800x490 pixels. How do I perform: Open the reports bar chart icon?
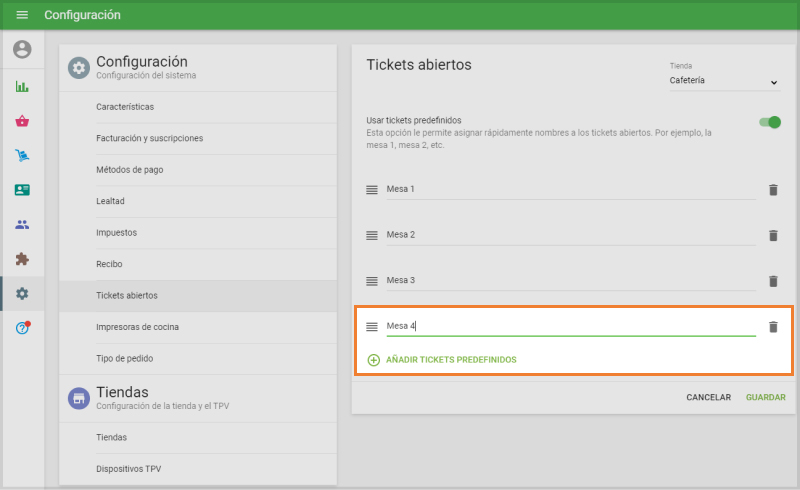tap(22, 87)
